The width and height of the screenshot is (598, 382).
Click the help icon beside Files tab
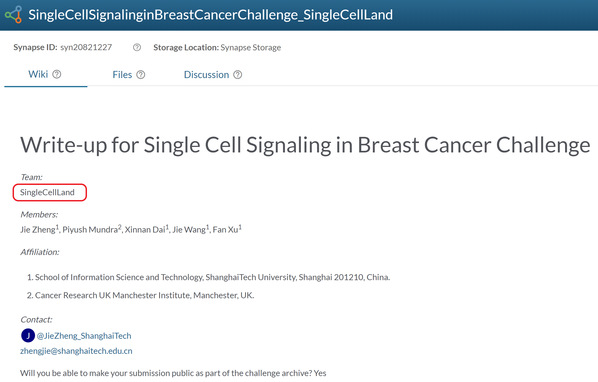[141, 75]
